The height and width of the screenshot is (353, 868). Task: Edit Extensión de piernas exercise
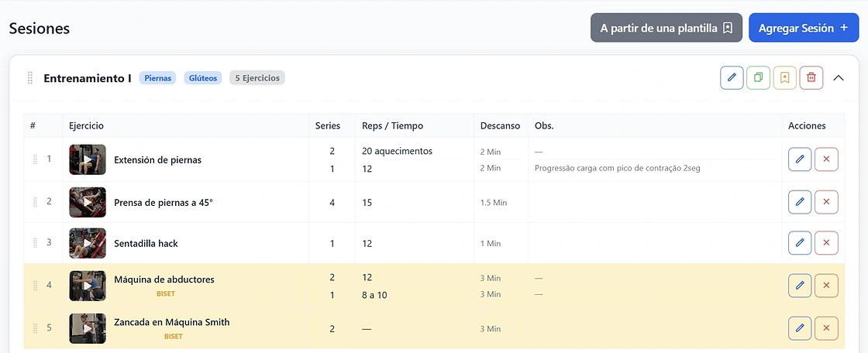[x=800, y=159]
